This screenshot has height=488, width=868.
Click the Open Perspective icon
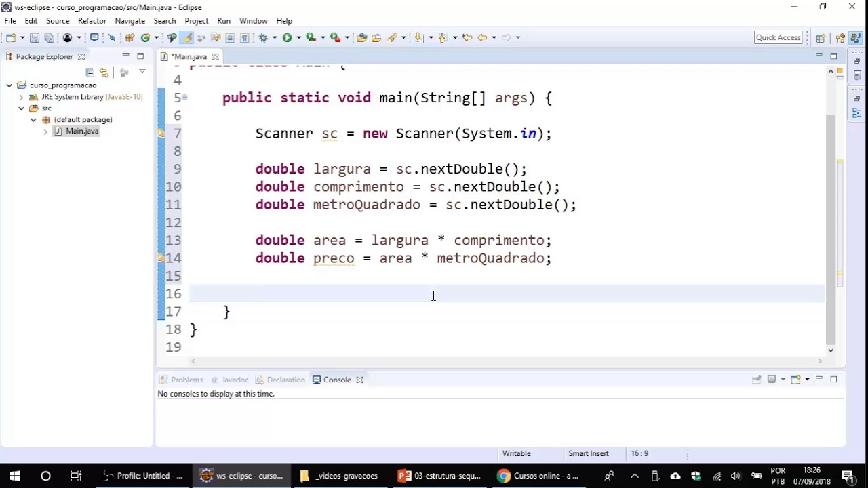point(821,38)
